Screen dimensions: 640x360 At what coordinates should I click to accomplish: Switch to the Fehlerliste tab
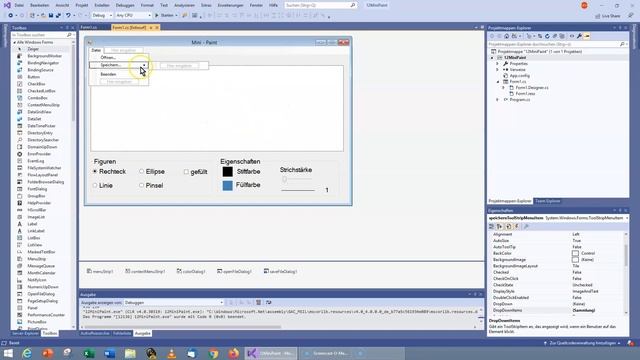(122, 333)
